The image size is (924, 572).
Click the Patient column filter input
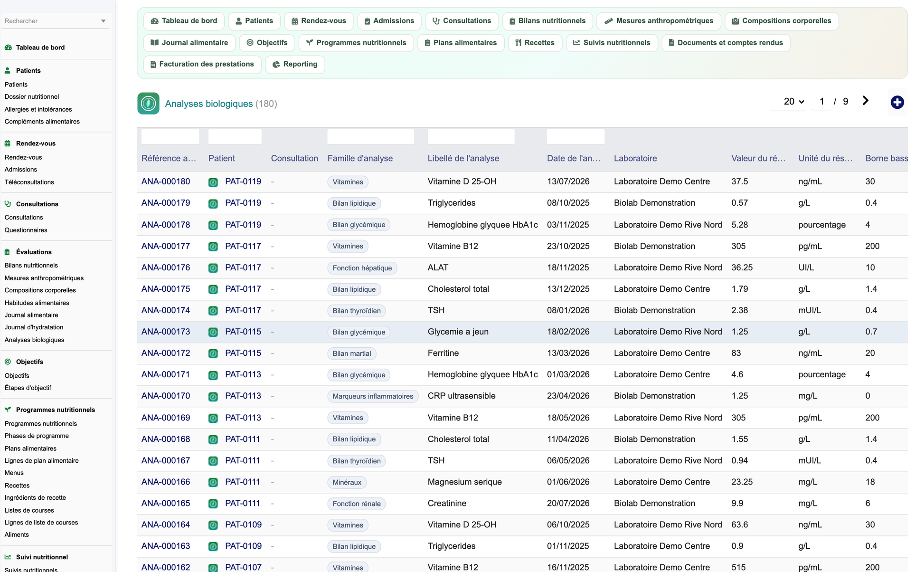pos(235,137)
